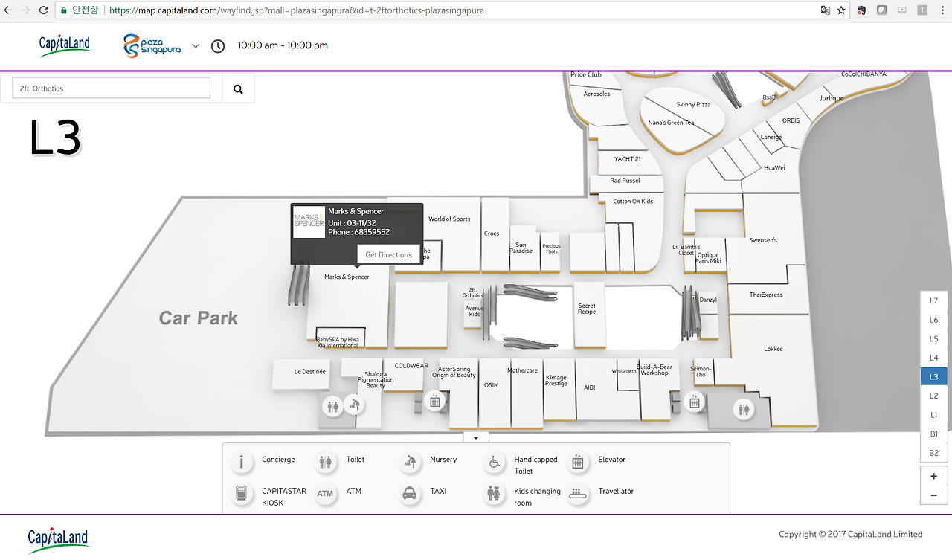952x560 pixels.
Task: Click the Marks & Spencer logo in popup
Action: click(x=309, y=222)
